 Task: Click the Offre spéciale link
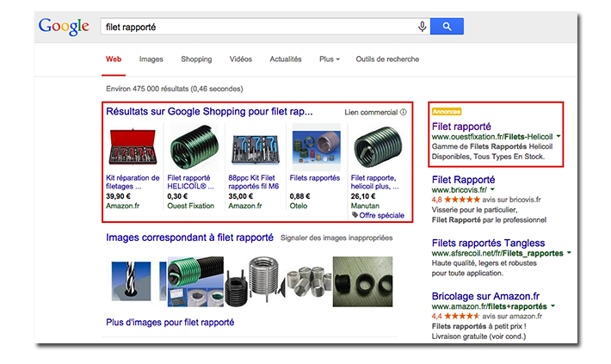click(382, 215)
